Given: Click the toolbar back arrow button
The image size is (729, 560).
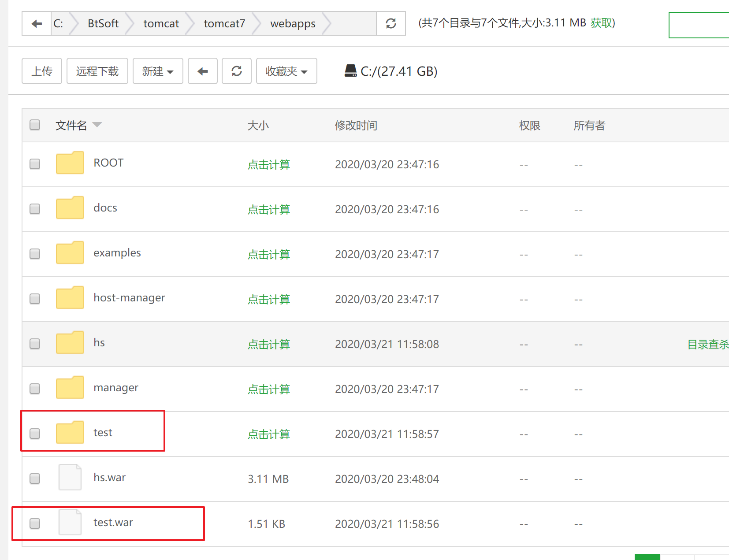Looking at the screenshot, I should [x=203, y=71].
